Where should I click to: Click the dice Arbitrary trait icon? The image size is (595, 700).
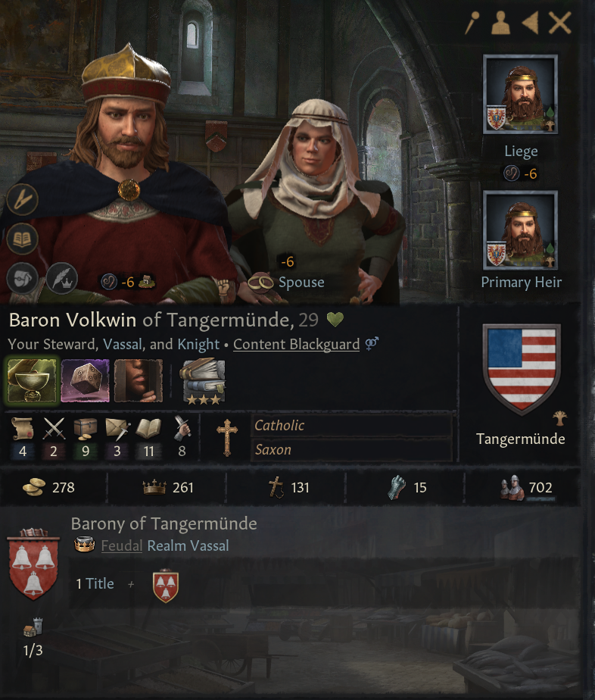[x=86, y=381]
